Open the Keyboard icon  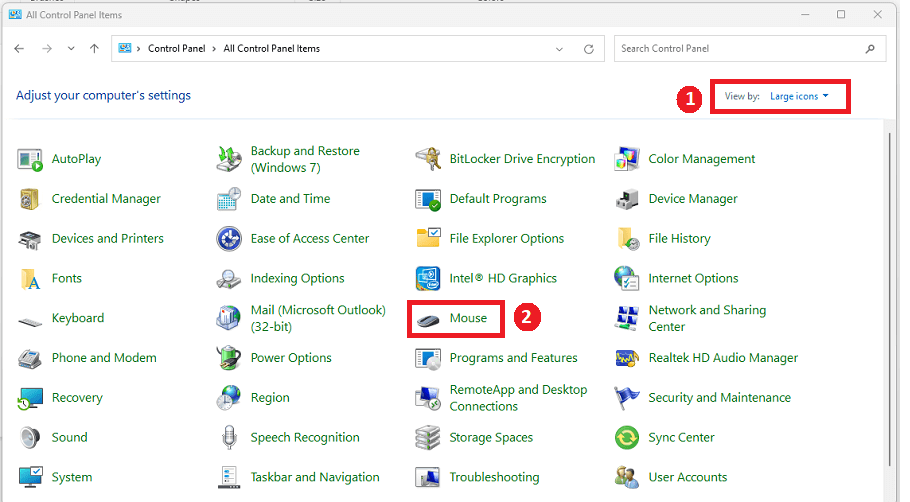point(30,321)
